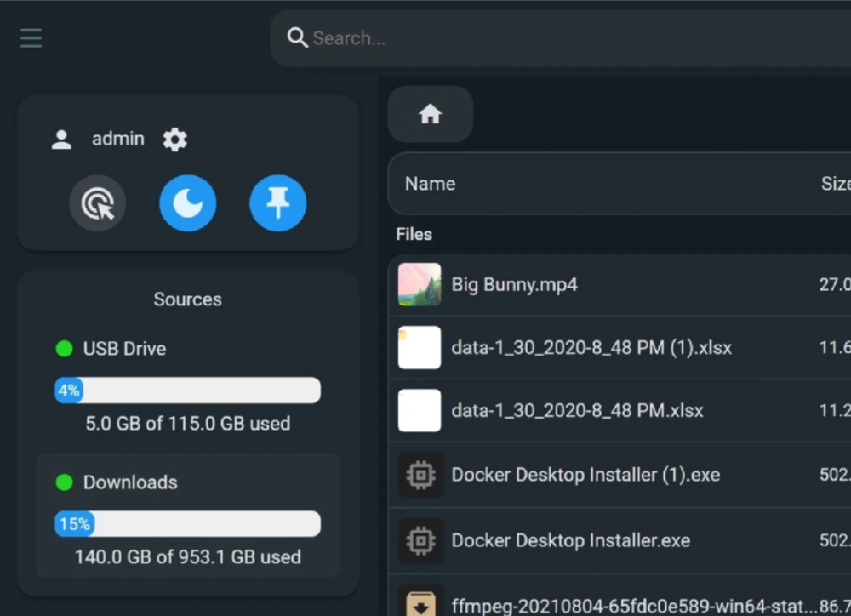Click USB Drive 4% usage bar
Viewport: 851px width, 616px height.
[x=187, y=391]
